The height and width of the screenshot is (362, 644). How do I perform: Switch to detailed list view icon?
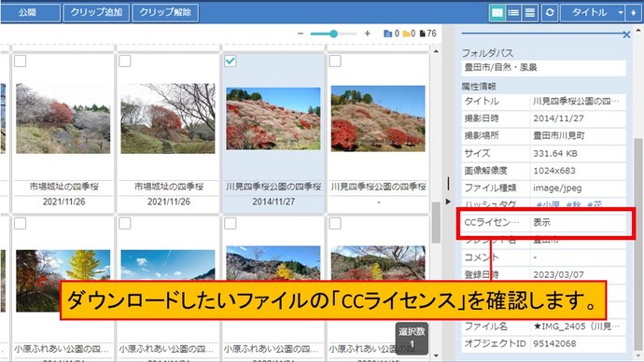pos(513,13)
